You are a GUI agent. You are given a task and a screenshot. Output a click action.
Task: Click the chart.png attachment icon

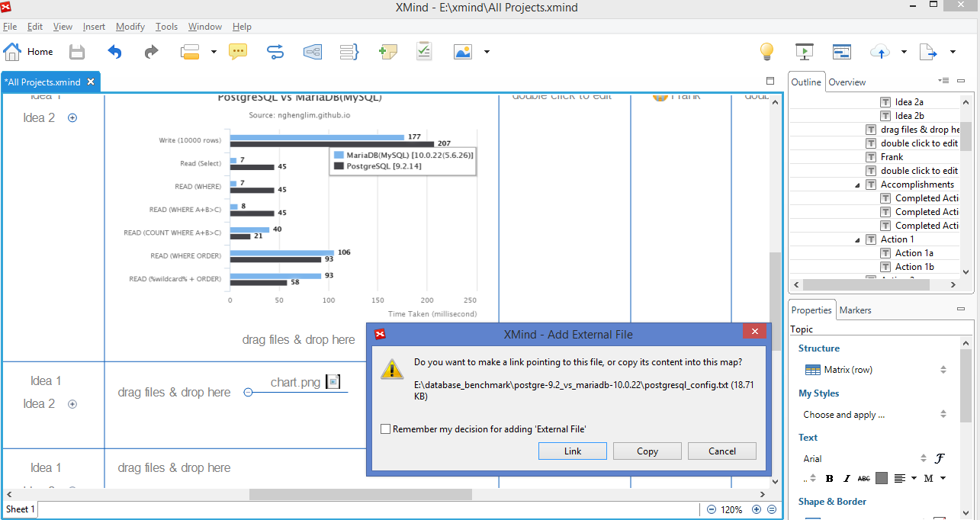pos(333,382)
